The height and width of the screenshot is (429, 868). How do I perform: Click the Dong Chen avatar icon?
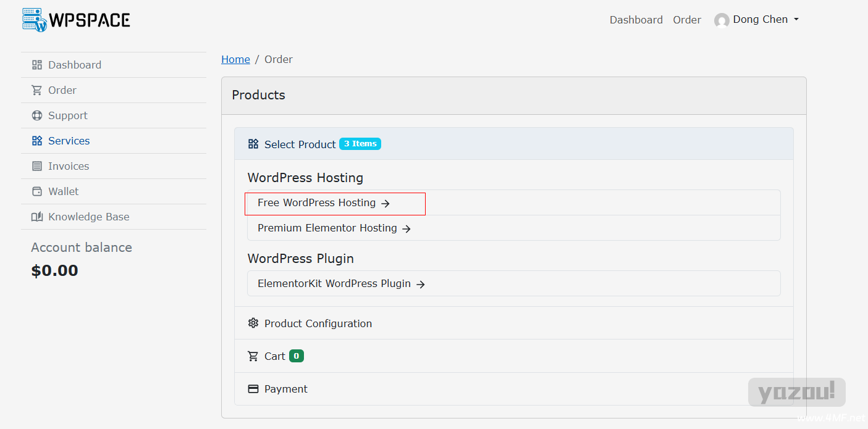(x=722, y=20)
